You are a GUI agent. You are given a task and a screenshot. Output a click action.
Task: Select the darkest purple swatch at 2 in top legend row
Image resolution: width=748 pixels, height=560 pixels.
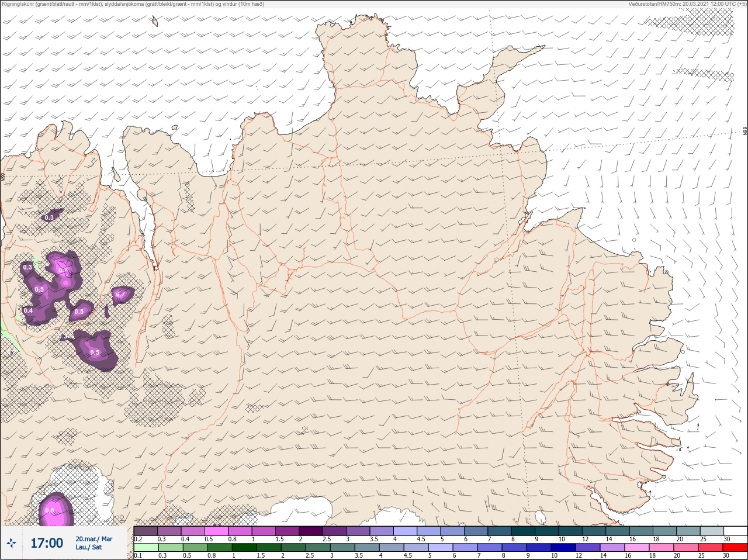pyautogui.click(x=311, y=531)
